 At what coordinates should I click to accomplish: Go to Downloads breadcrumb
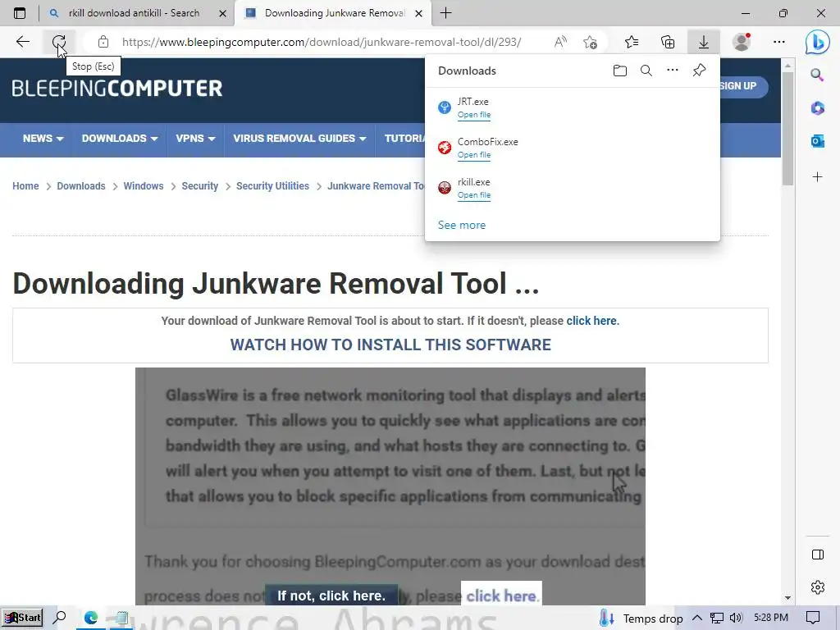click(81, 186)
